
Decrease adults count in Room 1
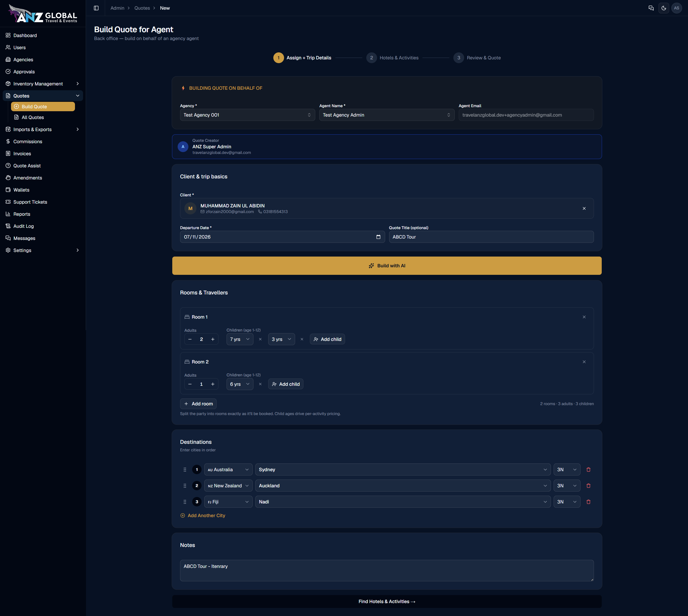click(190, 339)
